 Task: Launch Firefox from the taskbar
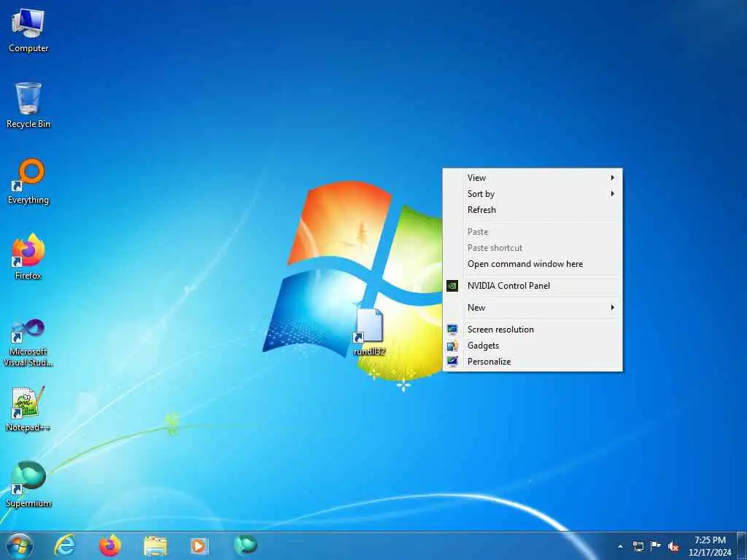[x=109, y=545]
